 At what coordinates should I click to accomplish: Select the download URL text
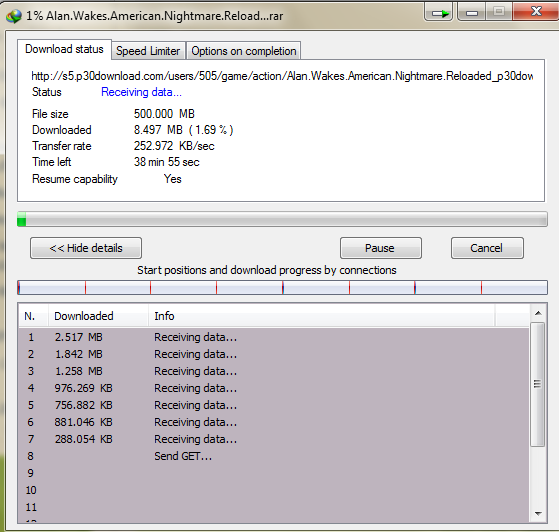click(282, 76)
